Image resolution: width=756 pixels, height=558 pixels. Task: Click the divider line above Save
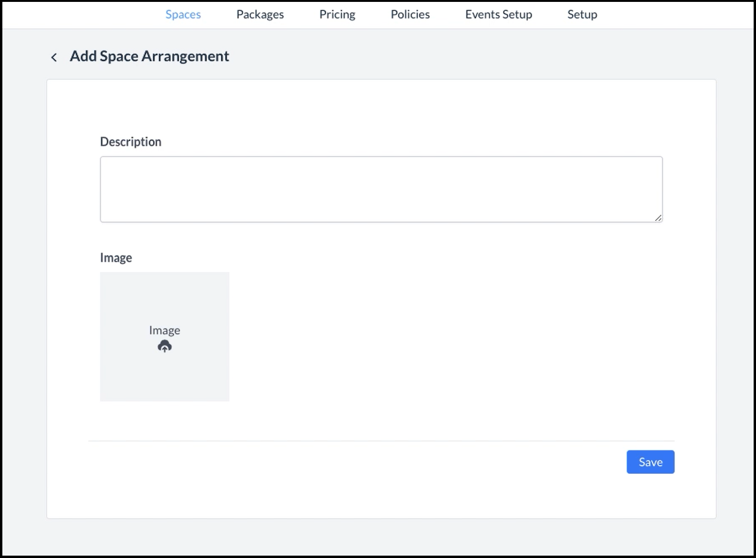381,441
